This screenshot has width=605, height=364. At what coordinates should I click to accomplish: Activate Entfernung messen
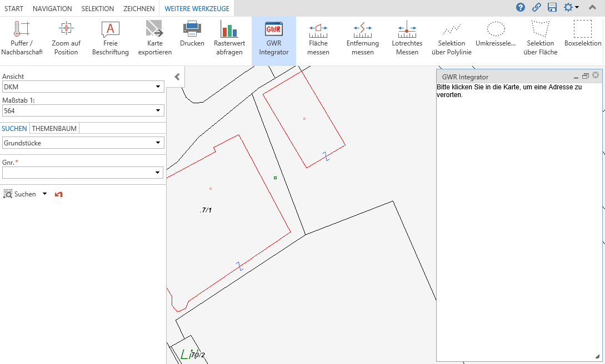click(x=362, y=37)
